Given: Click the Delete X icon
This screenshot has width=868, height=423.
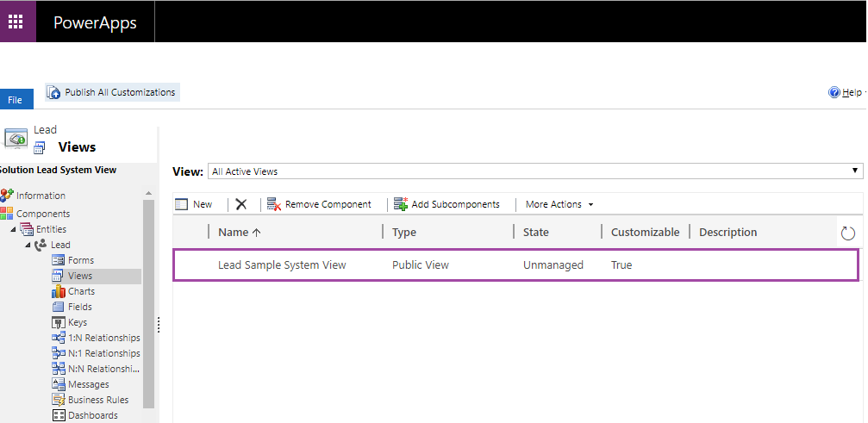Looking at the screenshot, I should click(x=240, y=204).
